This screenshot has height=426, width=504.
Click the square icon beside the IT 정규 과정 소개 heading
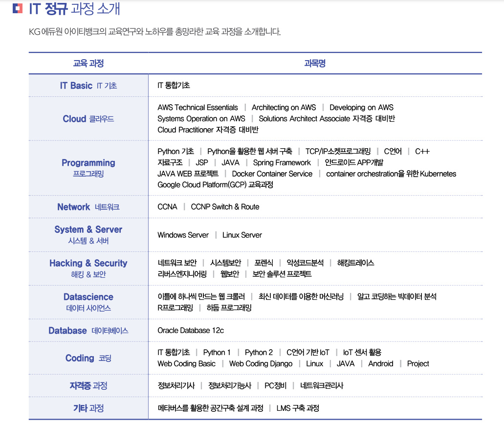coord(18,8)
